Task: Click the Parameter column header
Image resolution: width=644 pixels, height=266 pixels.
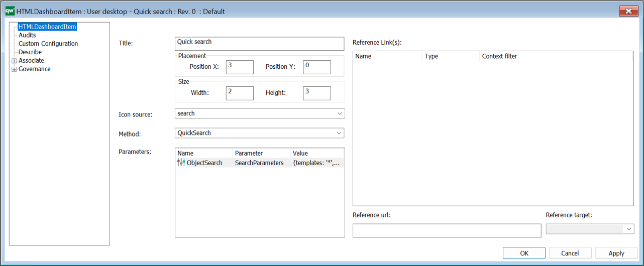Action: [262, 153]
